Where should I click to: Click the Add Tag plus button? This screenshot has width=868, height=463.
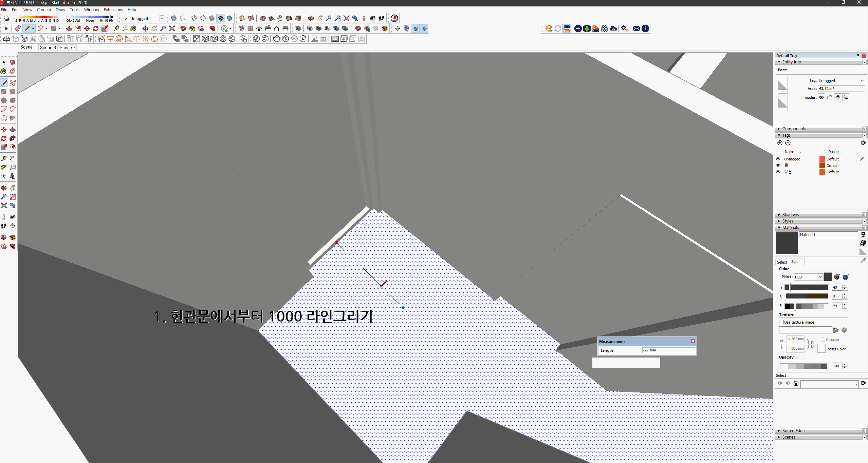(x=779, y=143)
